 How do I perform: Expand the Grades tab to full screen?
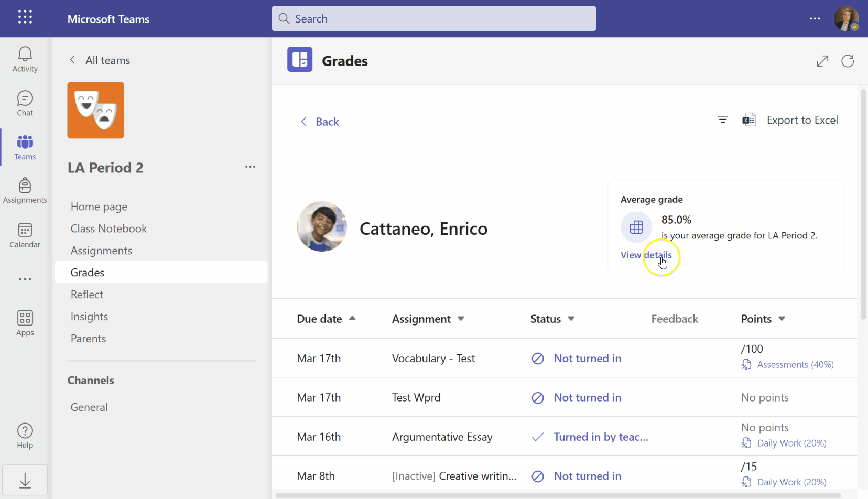[x=822, y=61]
